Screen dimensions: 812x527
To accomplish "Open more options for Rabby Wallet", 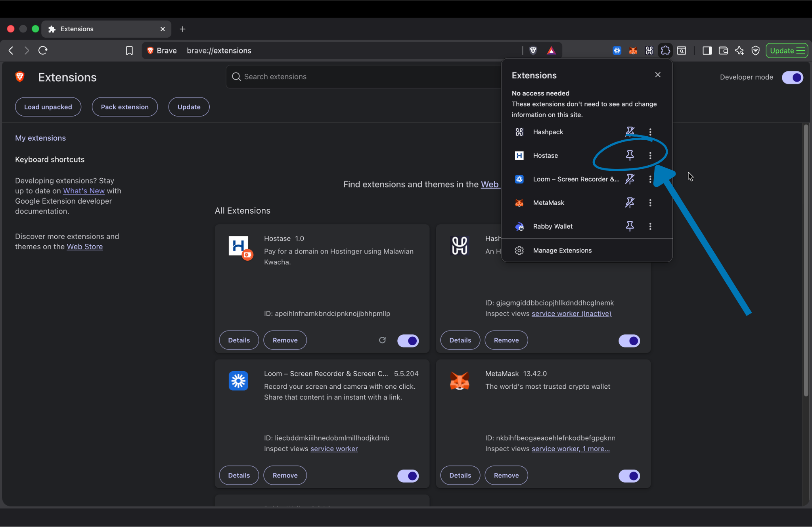I will click(x=650, y=226).
